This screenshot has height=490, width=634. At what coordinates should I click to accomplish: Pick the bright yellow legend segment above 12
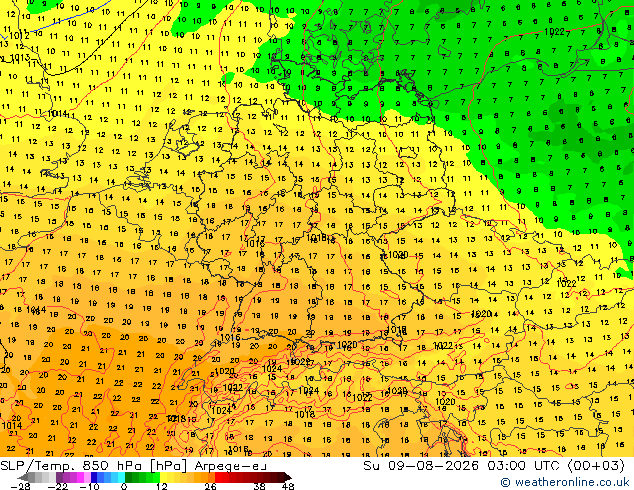point(163,477)
